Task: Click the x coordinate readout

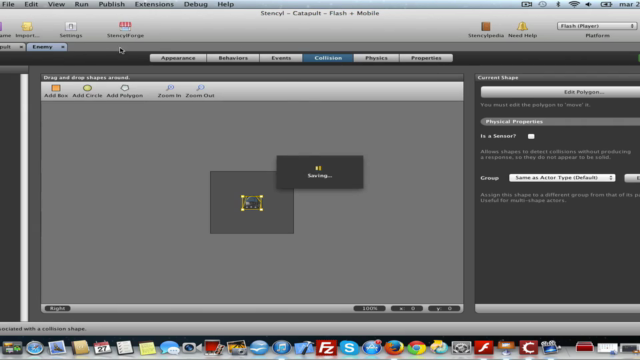Action: click(407, 309)
